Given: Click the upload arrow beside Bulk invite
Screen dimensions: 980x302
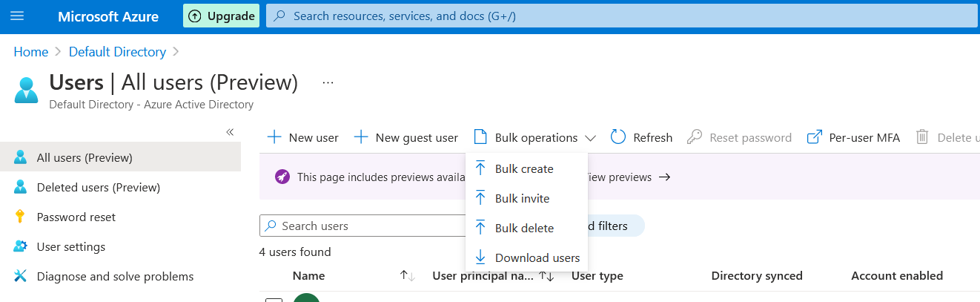Looking at the screenshot, I should (x=480, y=198).
